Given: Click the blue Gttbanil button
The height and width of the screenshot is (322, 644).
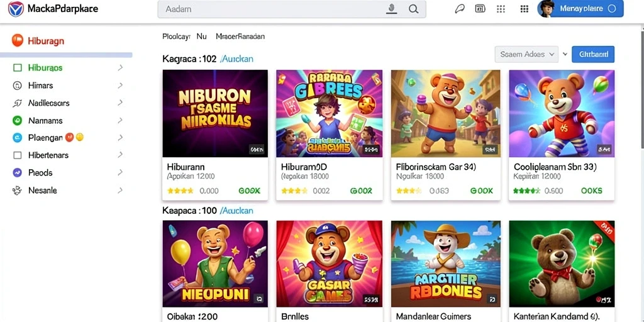Looking at the screenshot, I should 592,54.
